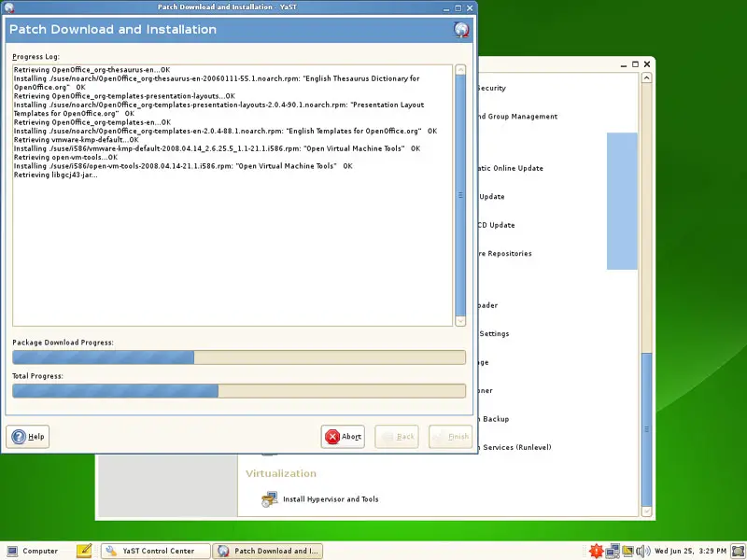Open Software Repositories in Control Center
The width and height of the screenshot is (747, 560).
coord(505,253)
